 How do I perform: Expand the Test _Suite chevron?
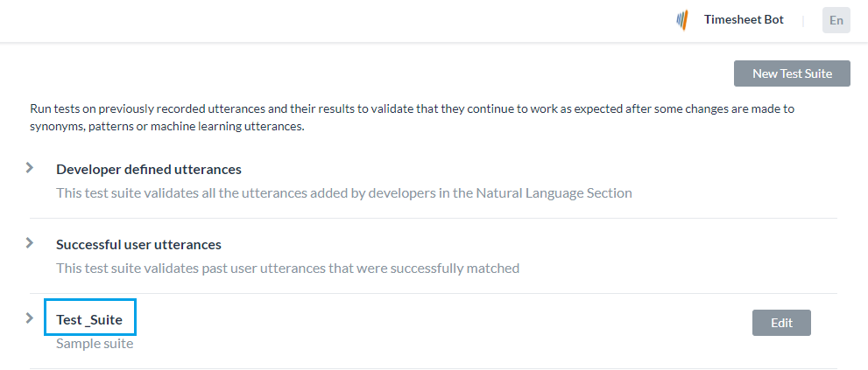(x=30, y=318)
